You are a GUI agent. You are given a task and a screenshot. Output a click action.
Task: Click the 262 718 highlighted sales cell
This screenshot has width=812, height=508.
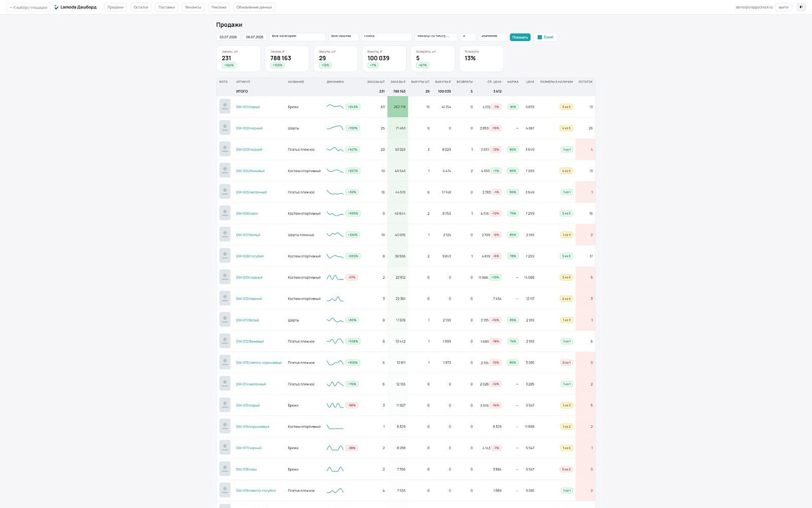(398, 107)
